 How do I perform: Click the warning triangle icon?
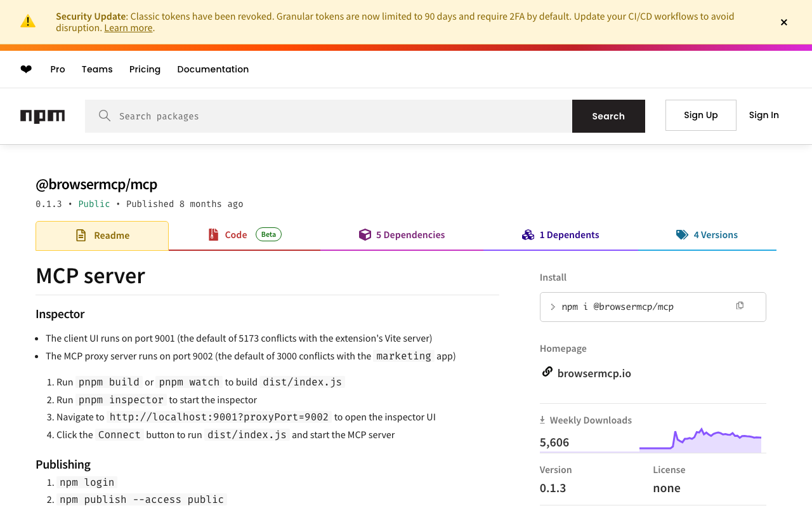[28, 22]
